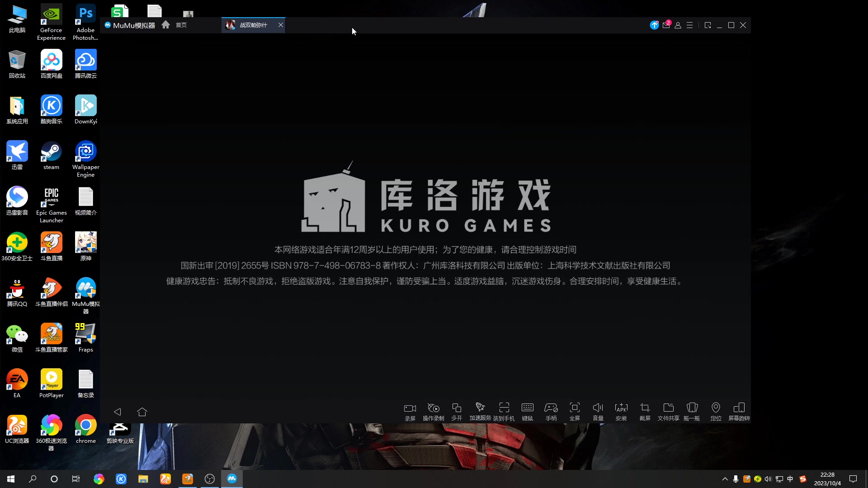The width and height of the screenshot is (868, 488).
Task: Click the MuMu compact window mode icon
Action: coord(708,25)
